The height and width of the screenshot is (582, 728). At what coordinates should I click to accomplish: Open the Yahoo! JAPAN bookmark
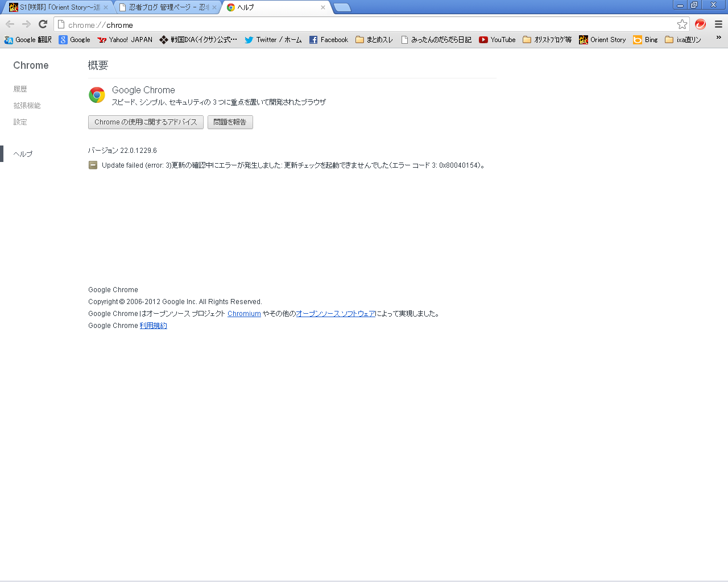pyautogui.click(x=125, y=40)
